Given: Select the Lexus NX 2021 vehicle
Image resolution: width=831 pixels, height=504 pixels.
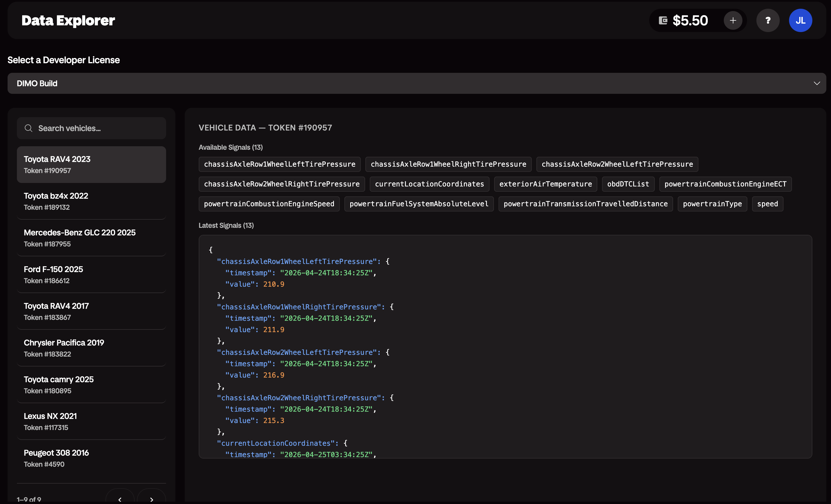Looking at the screenshot, I should point(91,421).
